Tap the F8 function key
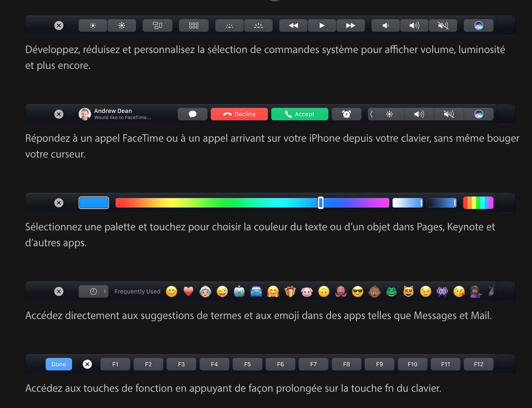This screenshot has height=408, width=532. (x=346, y=364)
